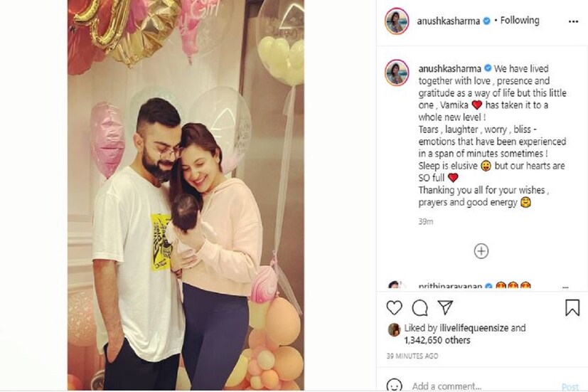Open the emoji picker smiley icon
Viewport: 588px width, 392px height.
[x=394, y=386]
